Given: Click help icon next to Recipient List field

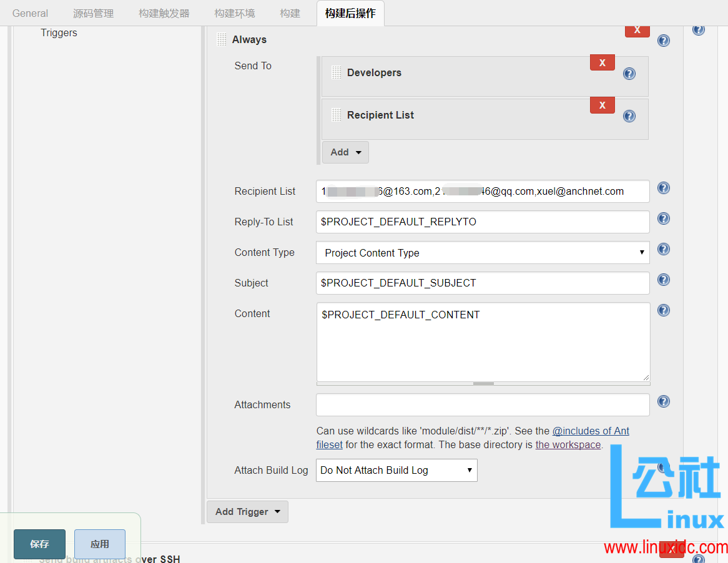Looking at the screenshot, I should tap(664, 188).
